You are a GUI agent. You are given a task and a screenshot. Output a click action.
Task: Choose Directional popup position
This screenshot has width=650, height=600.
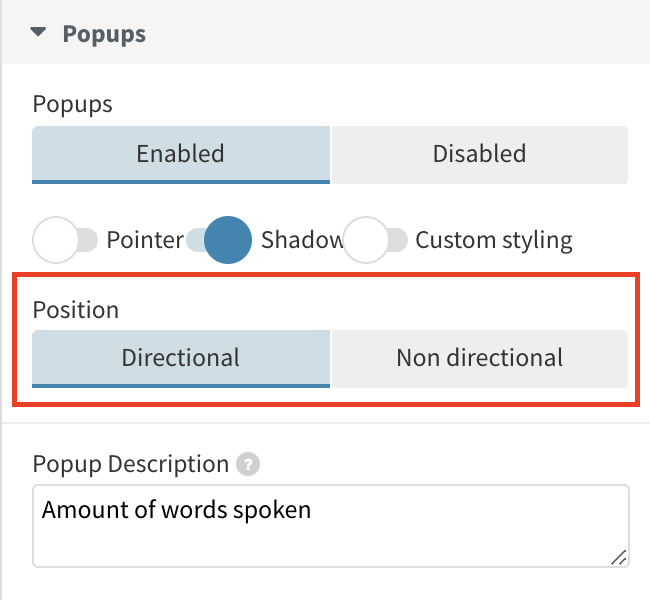point(180,357)
